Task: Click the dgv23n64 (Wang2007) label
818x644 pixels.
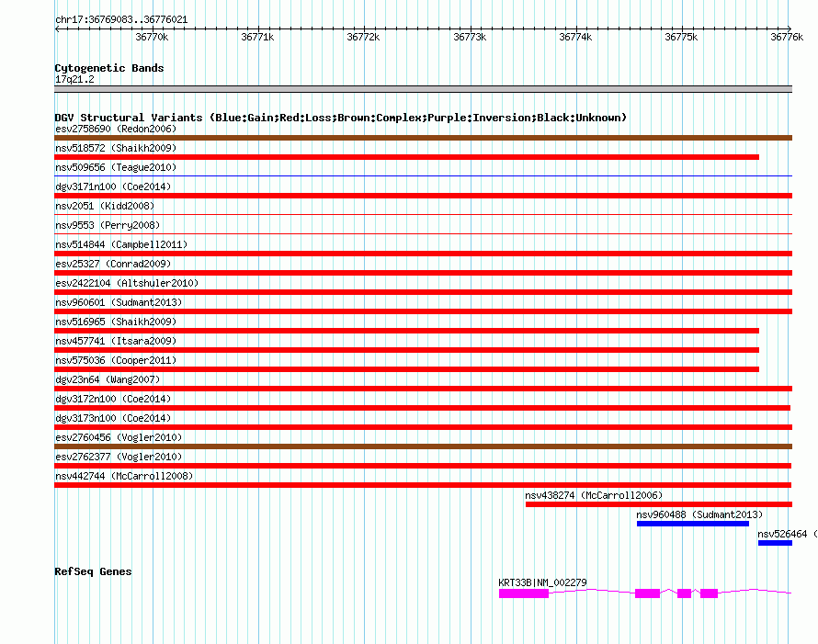Action: point(108,379)
